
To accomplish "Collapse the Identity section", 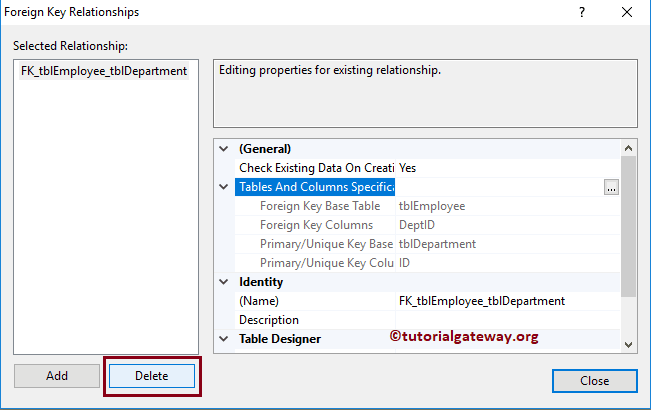I will pos(223,282).
